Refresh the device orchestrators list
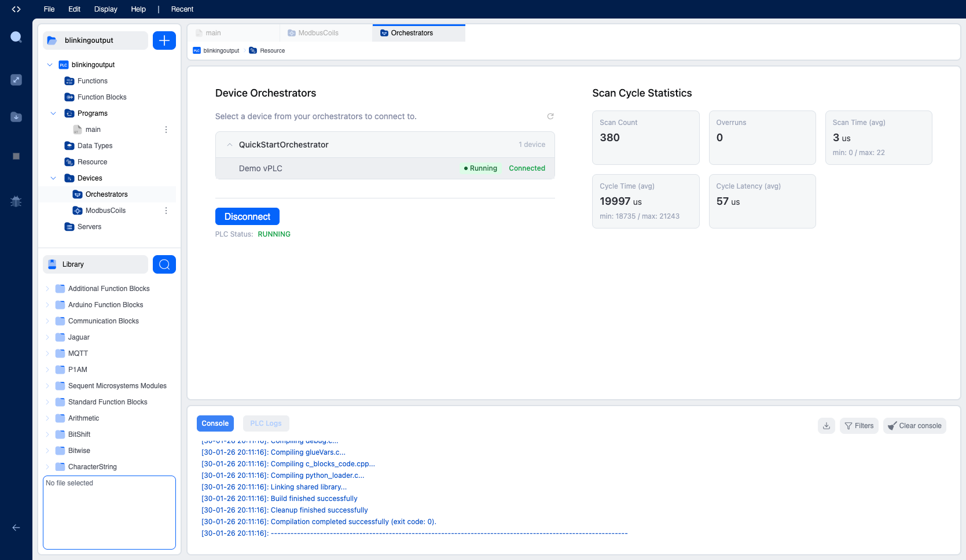 click(x=550, y=116)
